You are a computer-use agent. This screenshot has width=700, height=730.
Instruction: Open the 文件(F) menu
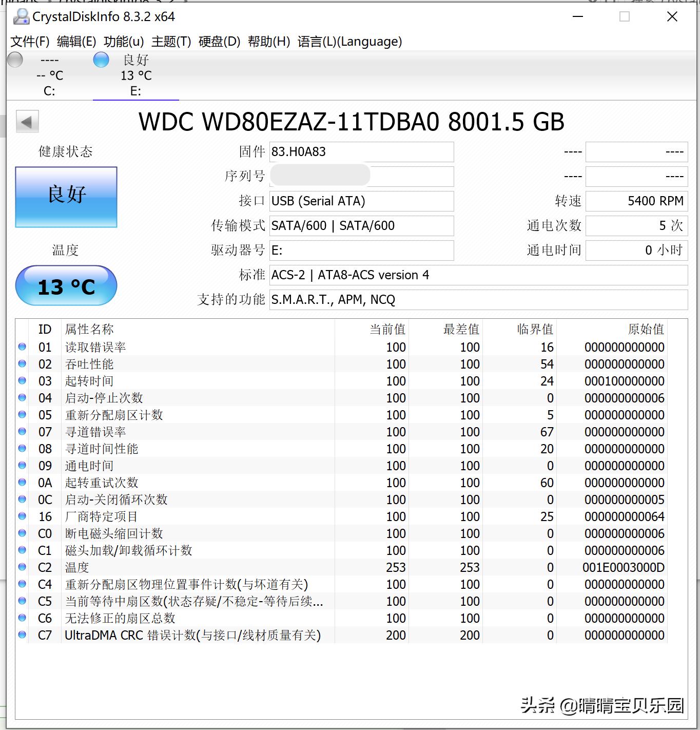[x=30, y=42]
